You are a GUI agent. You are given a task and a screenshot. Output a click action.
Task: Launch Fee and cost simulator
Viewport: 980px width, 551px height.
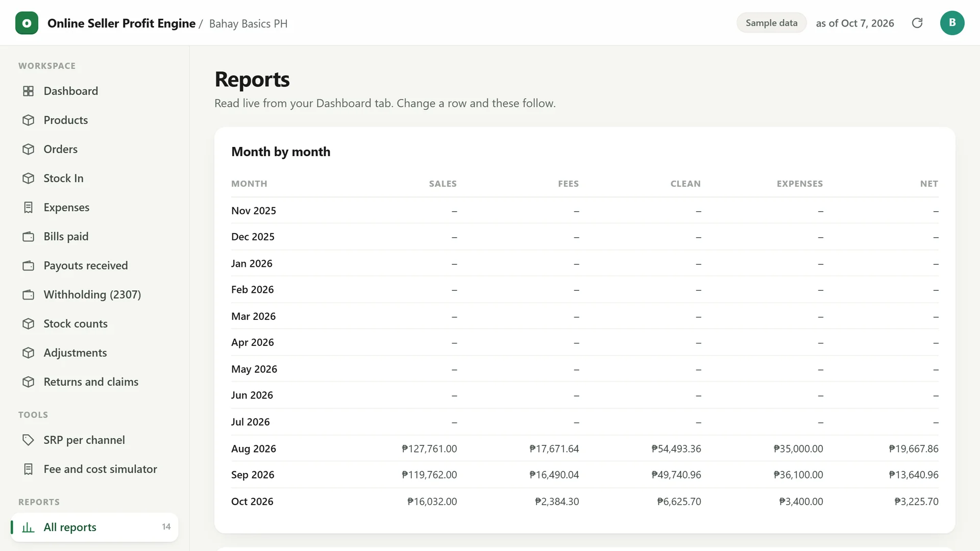point(94,469)
